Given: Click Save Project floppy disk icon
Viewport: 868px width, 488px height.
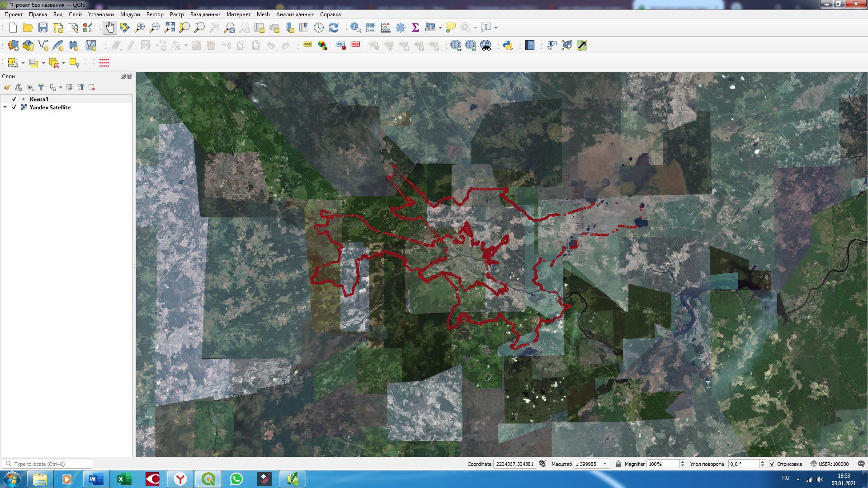Looking at the screenshot, I should pos(43,28).
